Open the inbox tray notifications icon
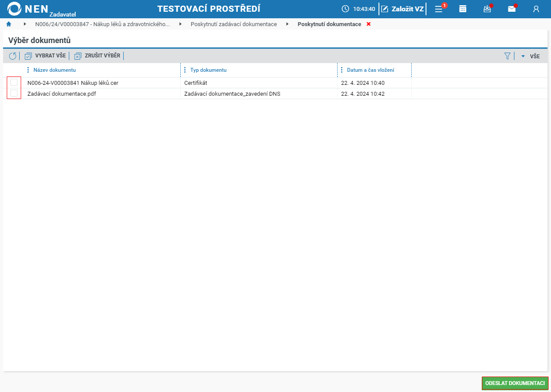 (x=487, y=9)
